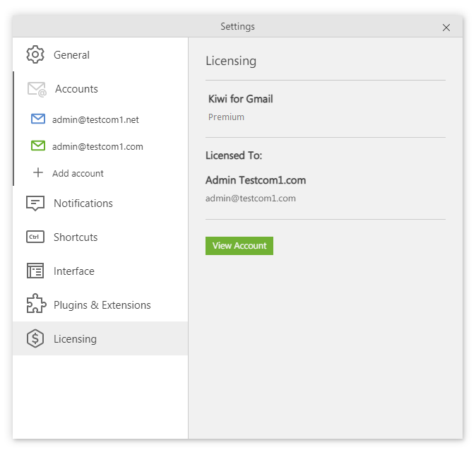Close the Settings window
This screenshot has height=455, width=476.
click(x=446, y=28)
